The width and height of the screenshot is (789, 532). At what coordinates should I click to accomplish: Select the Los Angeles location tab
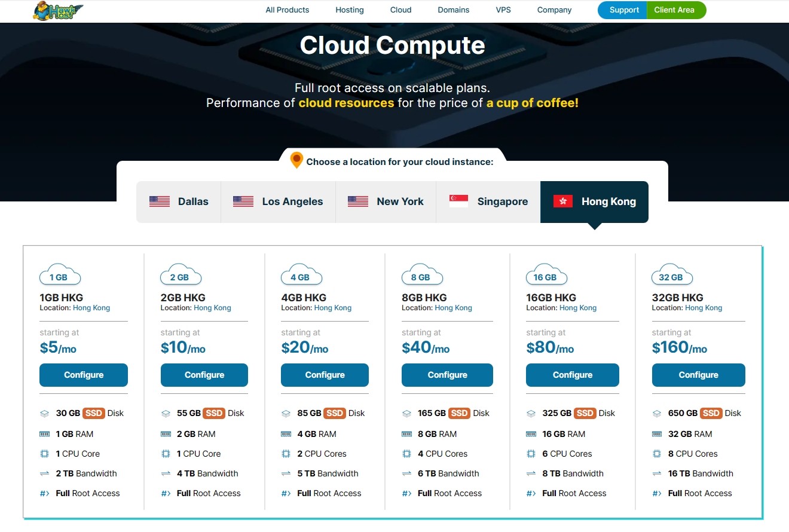(x=278, y=202)
